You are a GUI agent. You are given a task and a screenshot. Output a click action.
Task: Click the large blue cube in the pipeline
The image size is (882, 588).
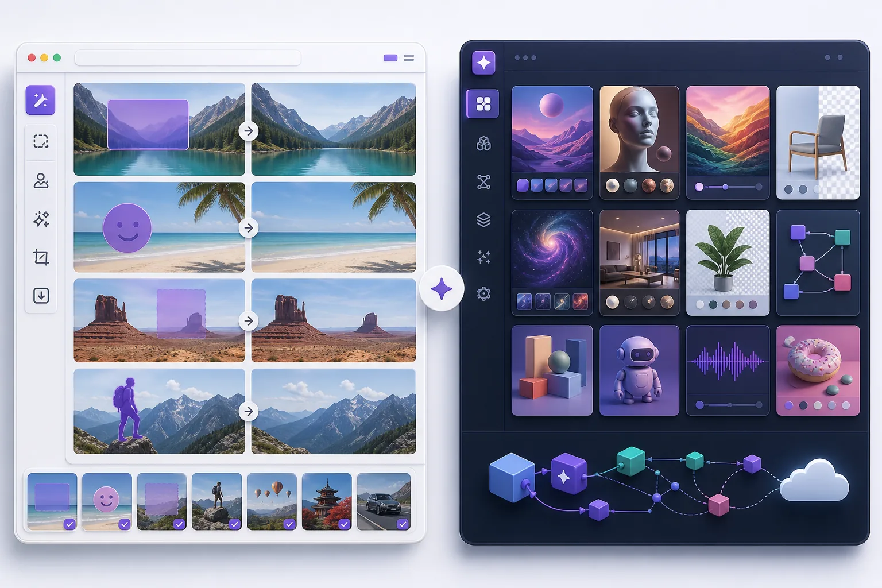click(512, 477)
